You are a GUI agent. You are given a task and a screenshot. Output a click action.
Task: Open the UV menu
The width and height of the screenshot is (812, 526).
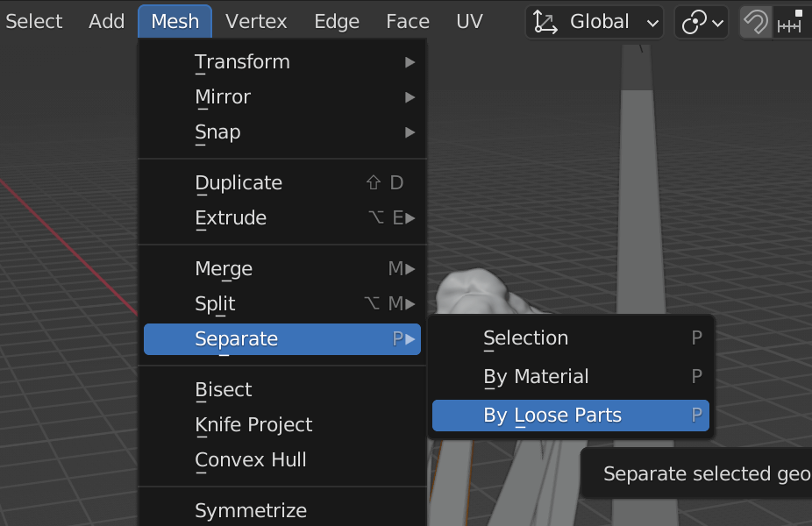[469, 22]
